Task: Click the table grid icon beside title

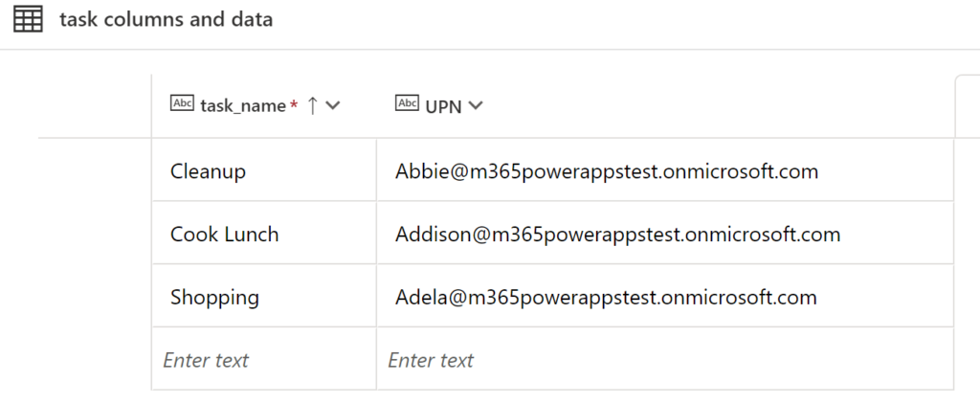Action: (28, 20)
